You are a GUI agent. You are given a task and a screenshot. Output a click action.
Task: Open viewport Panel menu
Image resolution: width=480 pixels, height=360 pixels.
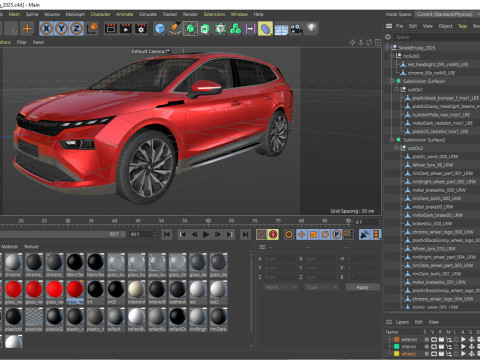point(38,42)
